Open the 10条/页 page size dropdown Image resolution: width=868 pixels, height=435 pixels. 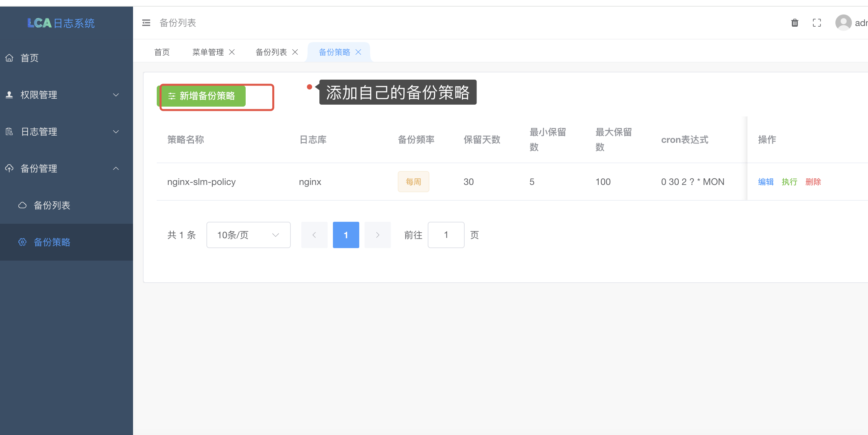pyautogui.click(x=248, y=235)
